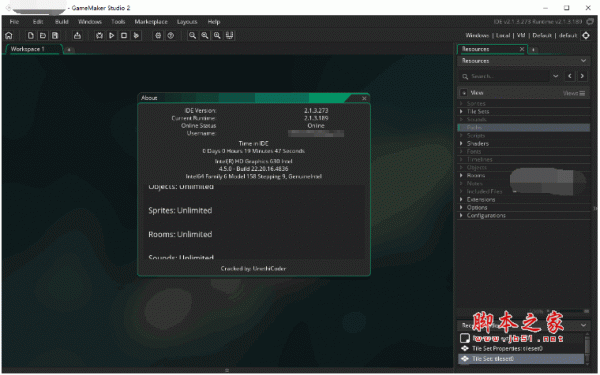
Task: Open the target settings crosshair icon
Action: (x=586, y=36)
